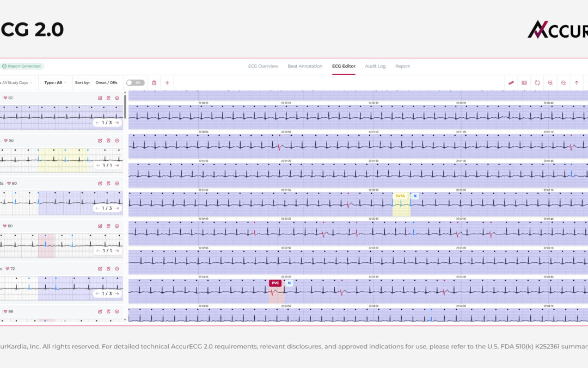Open the All Study Days dropdown
This screenshot has height=368, width=588.
[15, 82]
